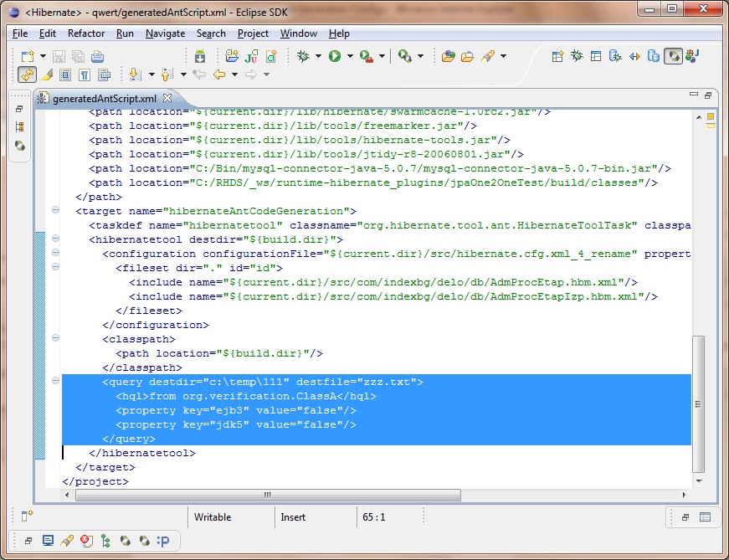Open the Refactor menu
729x560 pixels.
pyautogui.click(x=86, y=33)
